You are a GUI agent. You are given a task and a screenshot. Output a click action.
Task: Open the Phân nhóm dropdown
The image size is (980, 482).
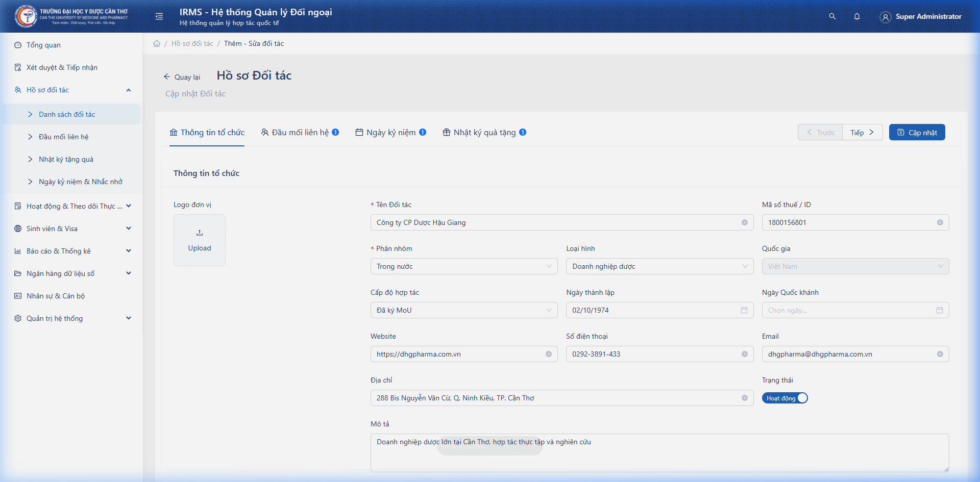pyautogui.click(x=463, y=266)
